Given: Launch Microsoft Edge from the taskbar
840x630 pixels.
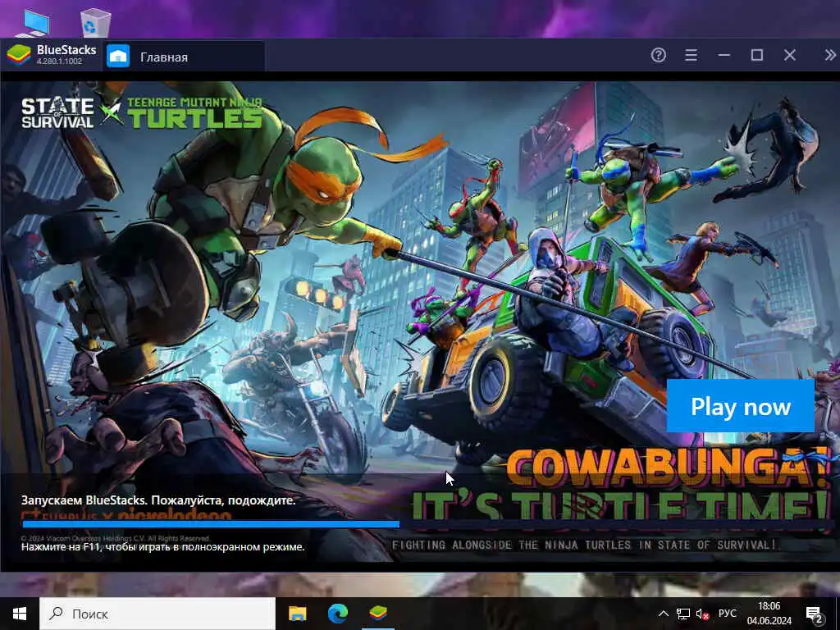Looking at the screenshot, I should tap(337, 614).
